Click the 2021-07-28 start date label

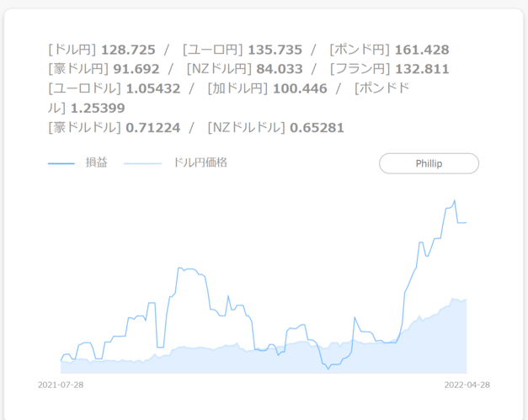61,385
